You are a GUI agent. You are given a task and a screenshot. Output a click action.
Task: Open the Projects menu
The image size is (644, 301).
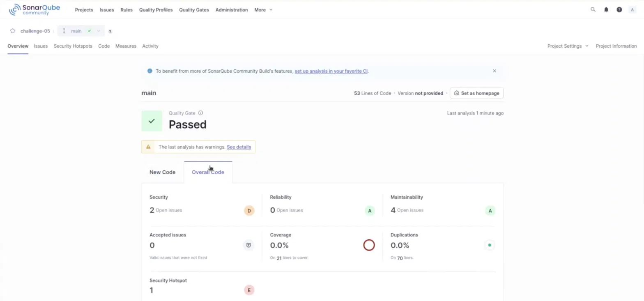pyautogui.click(x=84, y=10)
